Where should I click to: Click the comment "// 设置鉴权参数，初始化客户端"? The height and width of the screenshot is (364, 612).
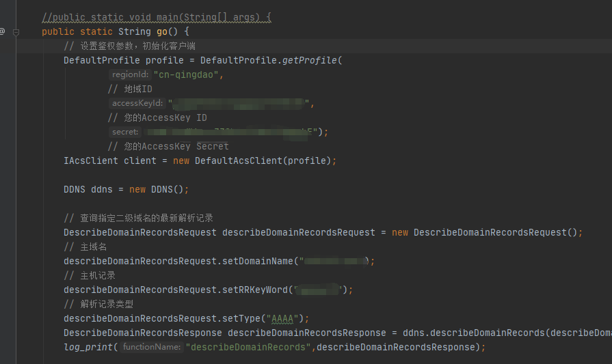pos(130,46)
